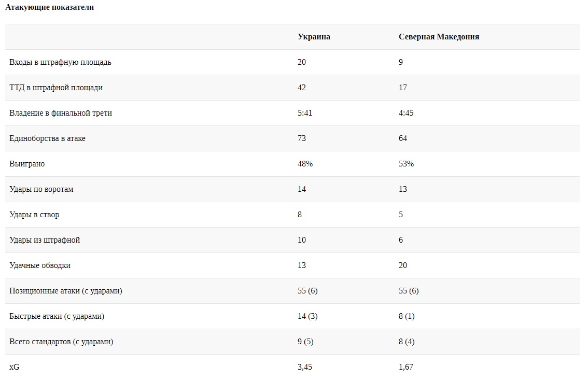Click the "Северная Македония" column header
This screenshot has height=380, width=588.
[439, 37]
